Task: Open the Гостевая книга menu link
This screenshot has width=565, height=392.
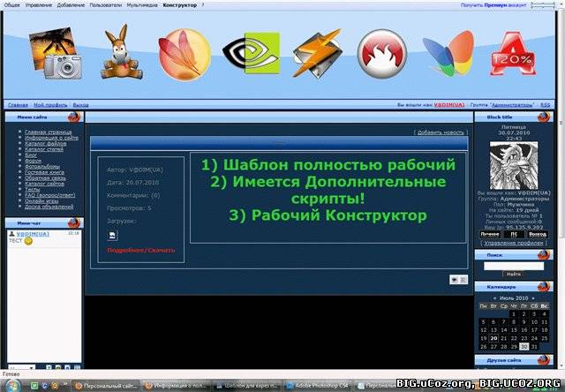Action: (x=44, y=172)
